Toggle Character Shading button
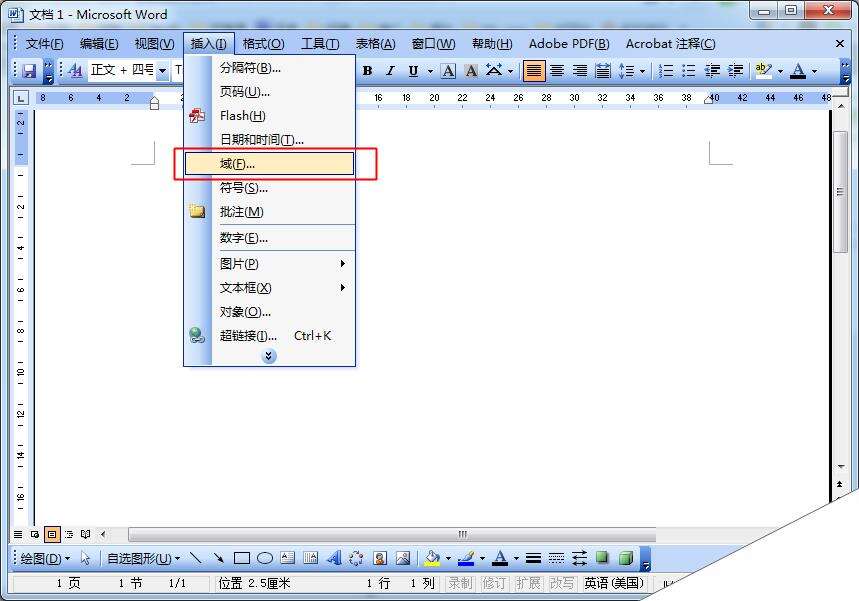Image resolution: width=859 pixels, height=601 pixels. coord(471,71)
